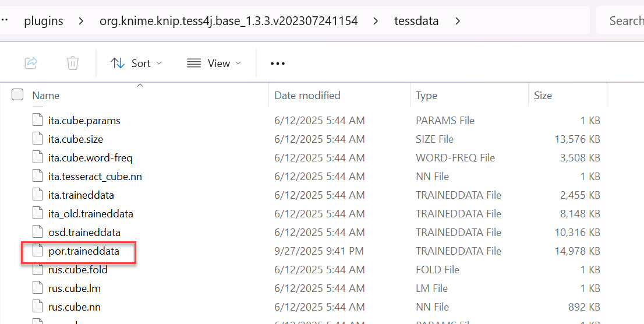
Task: Click the Share icon in toolbar
Action: [x=31, y=63]
